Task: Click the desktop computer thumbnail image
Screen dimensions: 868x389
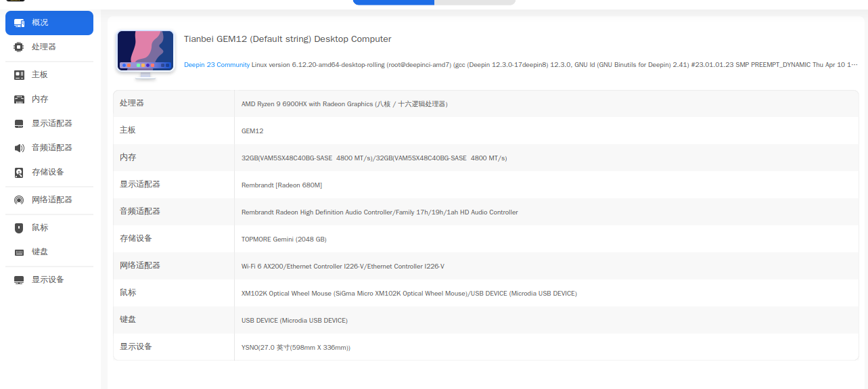Action: pyautogui.click(x=145, y=54)
